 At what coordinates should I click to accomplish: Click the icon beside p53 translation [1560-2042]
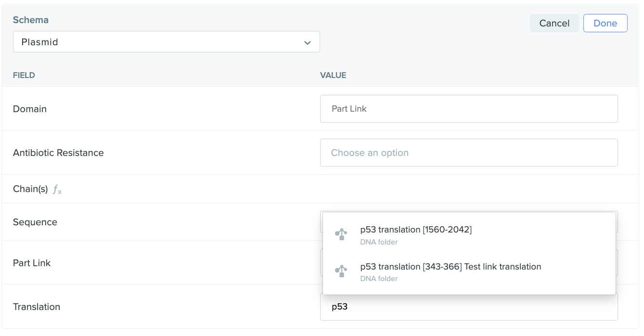[x=341, y=234]
